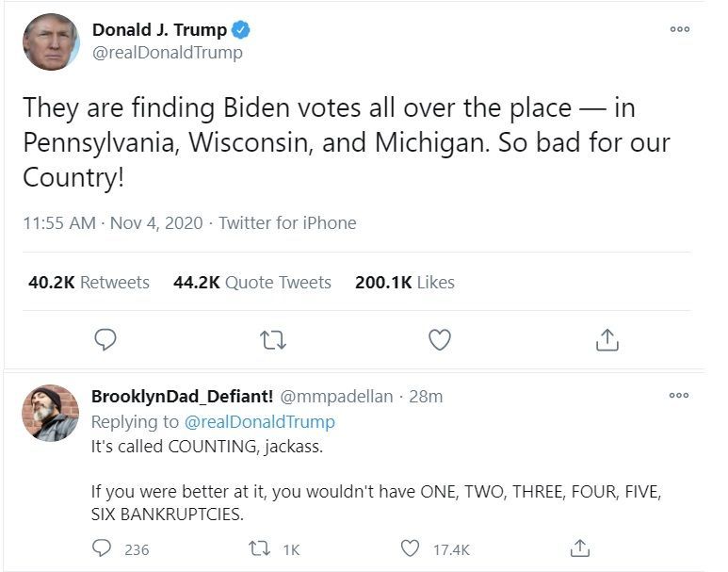Share the main tweet via upload icon
The width and height of the screenshot is (728, 572).
click(607, 339)
